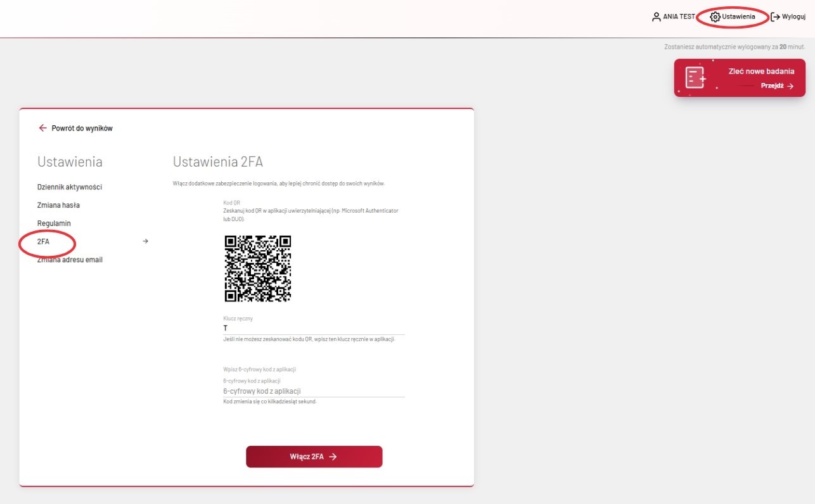The height and width of the screenshot is (504, 815).
Task: Click the Ustawienia gear icon
Action: (x=716, y=17)
